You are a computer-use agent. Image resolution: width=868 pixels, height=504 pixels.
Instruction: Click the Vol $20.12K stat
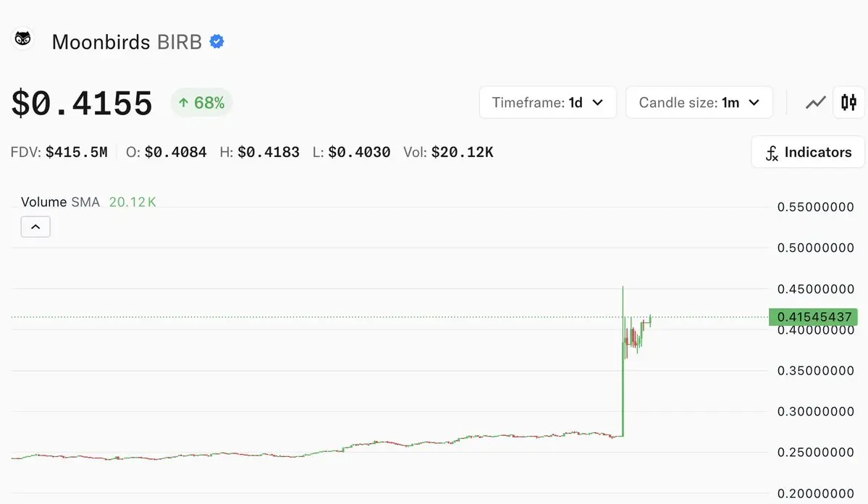tap(448, 152)
